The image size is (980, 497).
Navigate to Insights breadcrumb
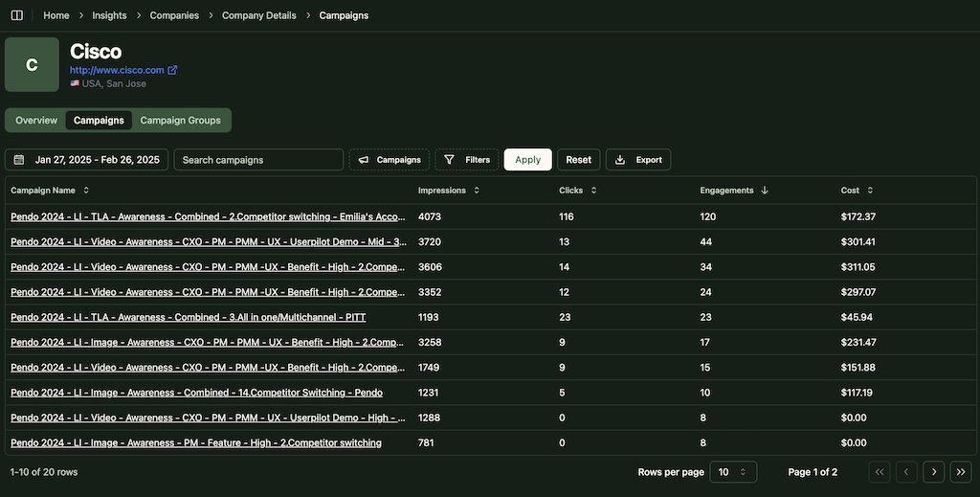click(109, 15)
